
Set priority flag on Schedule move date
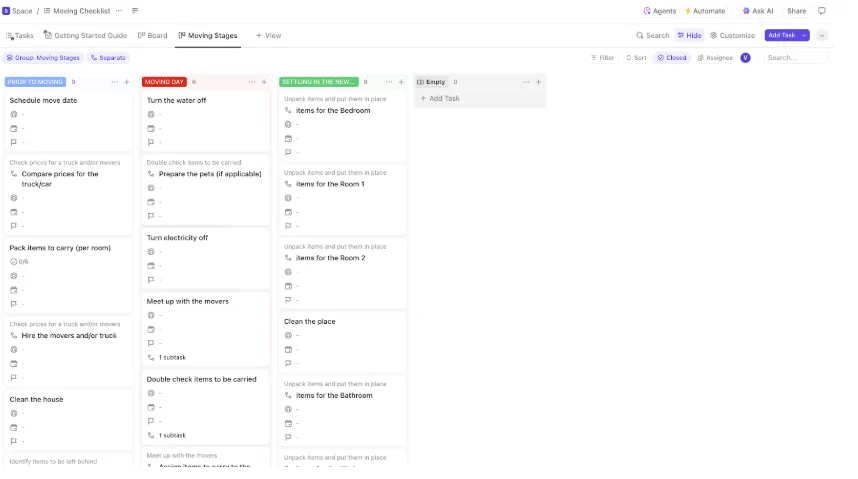click(14, 142)
